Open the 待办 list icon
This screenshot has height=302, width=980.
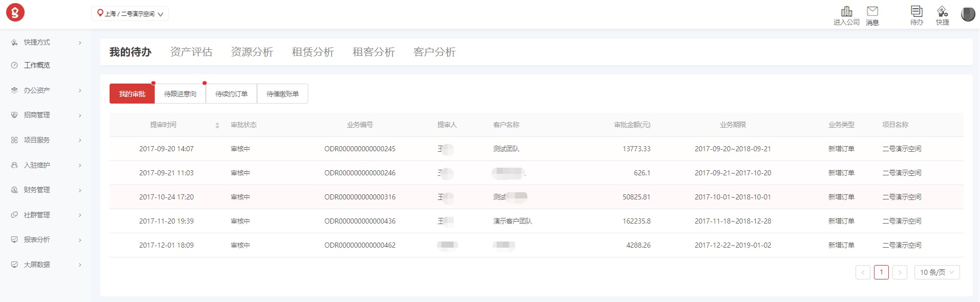click(x=917, y=12)
